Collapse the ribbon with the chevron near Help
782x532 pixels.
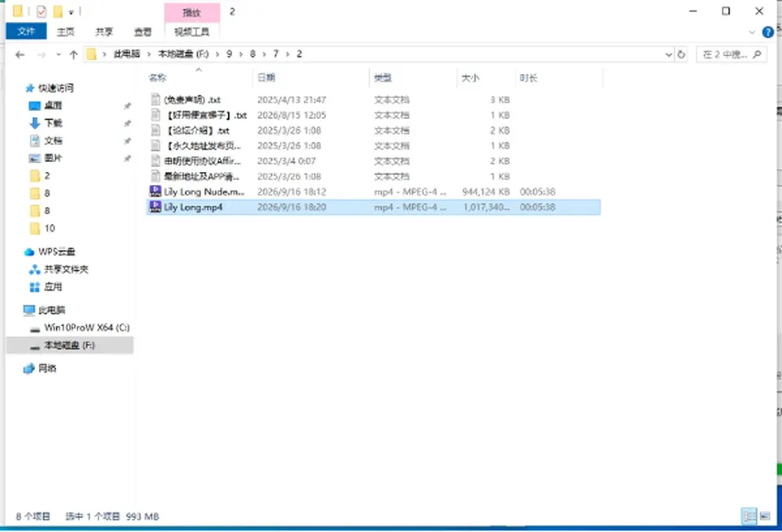pyautogui.click(x=752, y=33)
